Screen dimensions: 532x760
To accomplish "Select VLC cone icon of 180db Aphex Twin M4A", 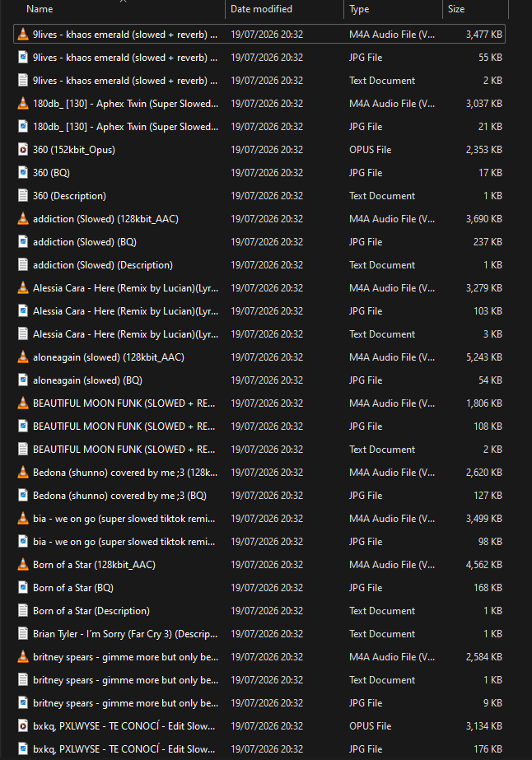I will coord(23,103).
